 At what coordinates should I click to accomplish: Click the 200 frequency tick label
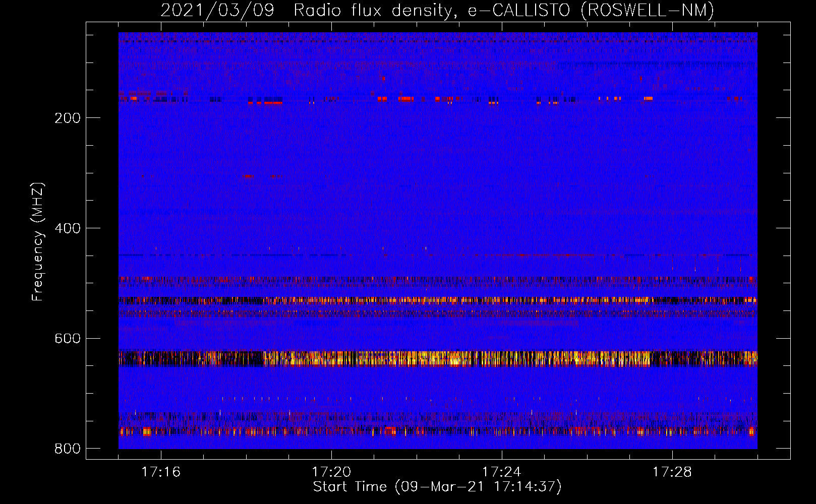pyautogui.click(x=68, y=118)
